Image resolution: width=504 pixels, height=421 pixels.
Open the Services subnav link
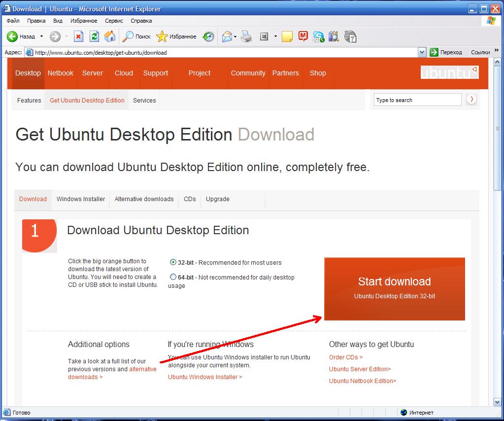click(144, 101)
